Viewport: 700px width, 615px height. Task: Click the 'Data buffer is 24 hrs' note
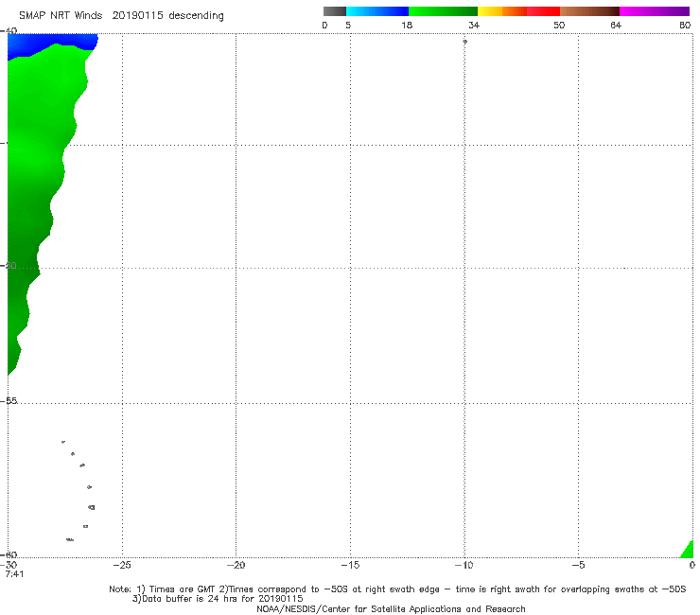218,599
